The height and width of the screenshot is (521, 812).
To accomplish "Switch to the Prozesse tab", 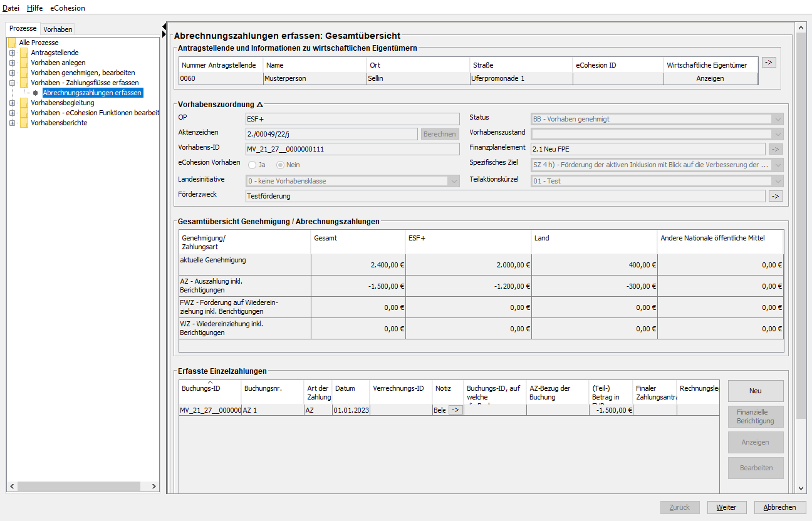I will point(23,29).
